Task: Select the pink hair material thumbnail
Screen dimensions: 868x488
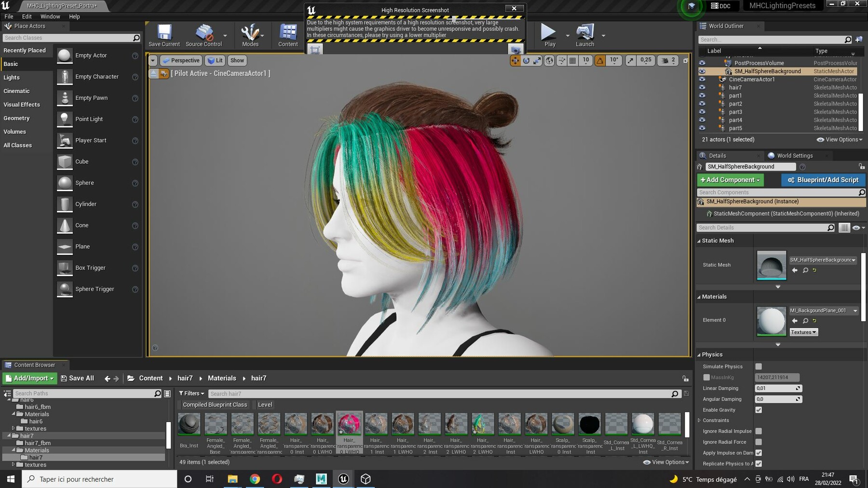Action: click(x=349, y=424)
